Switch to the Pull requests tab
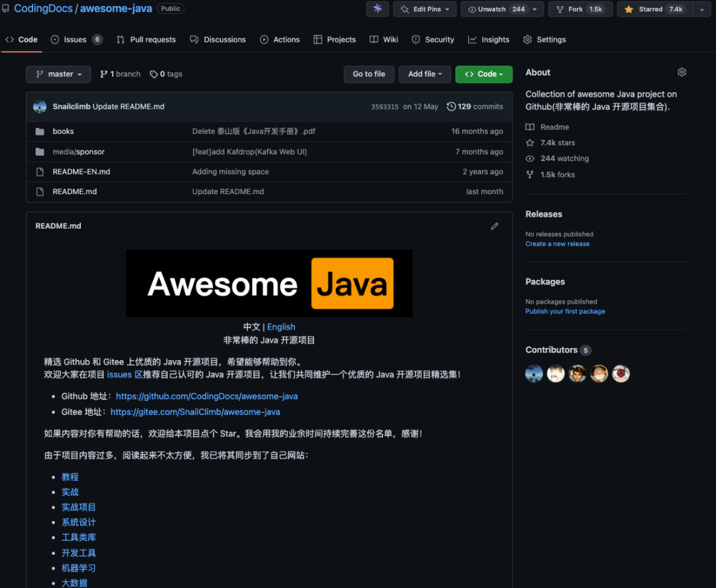The height and width of the screenshot is (588, 716). tap(146, 40)
